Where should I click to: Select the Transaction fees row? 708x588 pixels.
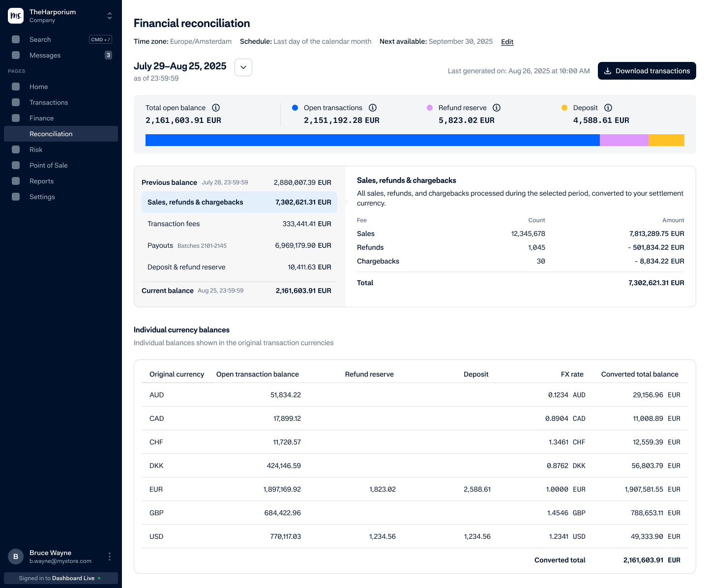pos(239,224)
